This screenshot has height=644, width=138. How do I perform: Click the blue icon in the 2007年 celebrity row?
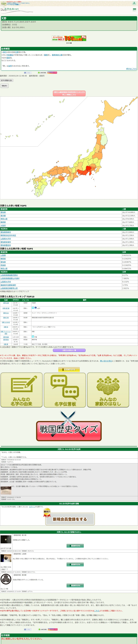coord(33,308)
